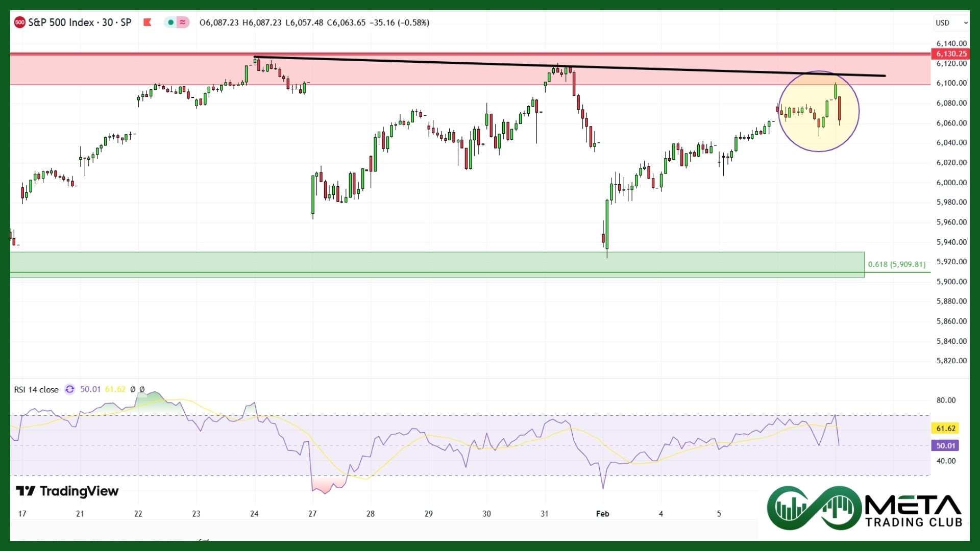Click the RSI MA value 61.62 in legend
The width and height of the screenshot is (980, 551).
click(x=115, y=389)
